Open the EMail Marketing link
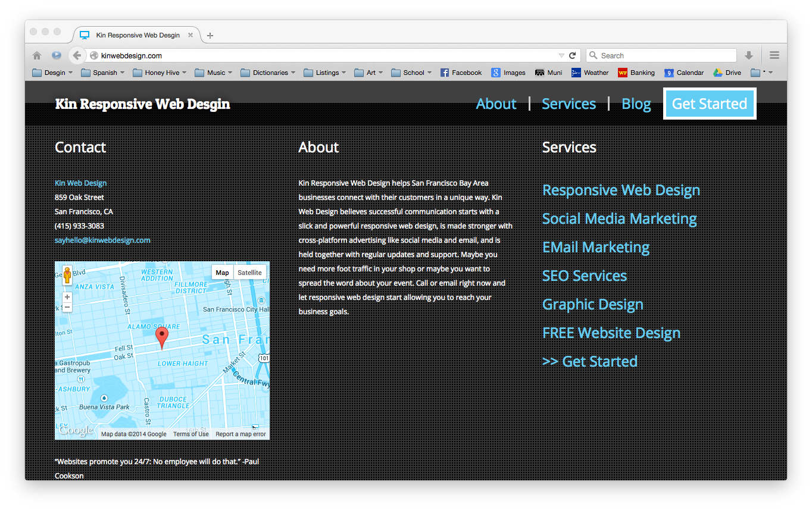This screenshot has width=812, height=510. pyautogui.click(x=596, y=247)
